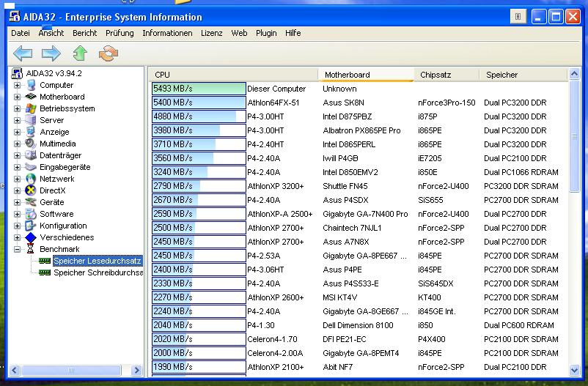Select the Motherboard tree icon
Viewport: 588px width, 386px height.
(31, 97)
